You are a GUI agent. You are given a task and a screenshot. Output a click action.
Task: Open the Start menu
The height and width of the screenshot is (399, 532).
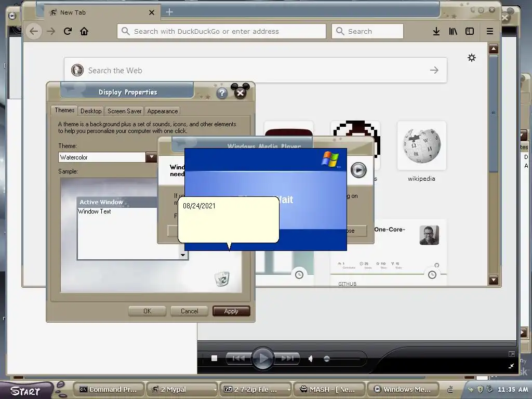click(x=26, y=391)
